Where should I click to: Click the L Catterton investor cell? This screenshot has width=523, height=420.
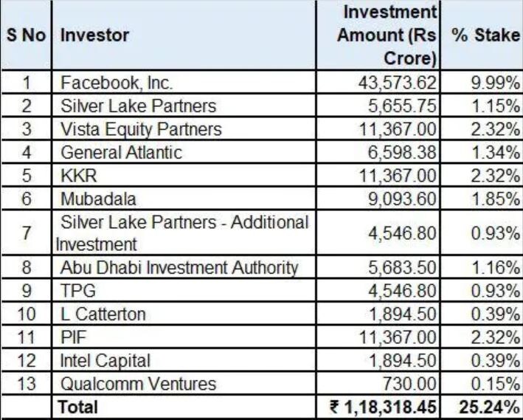pyautogui.click(x=184, y=314)
